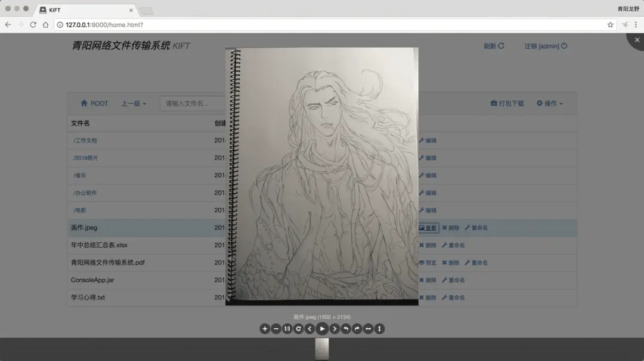The height and width of the screenshot is (361, 644).
Task: Open a new browser tab
Action: pos(146,11)
